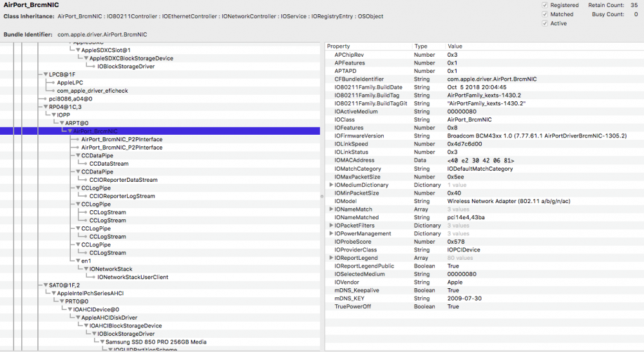Expand the IOReportLegend array

tap(331, 258)
